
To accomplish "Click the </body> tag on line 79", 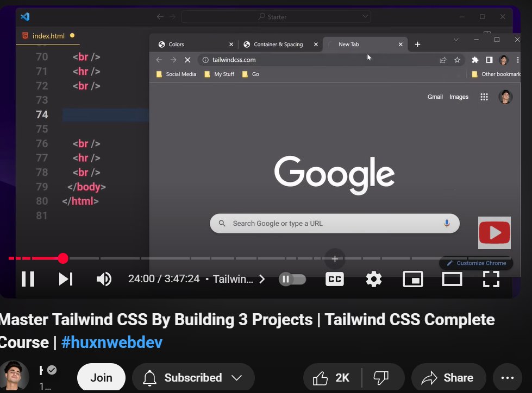I will [x=86, y=187].
